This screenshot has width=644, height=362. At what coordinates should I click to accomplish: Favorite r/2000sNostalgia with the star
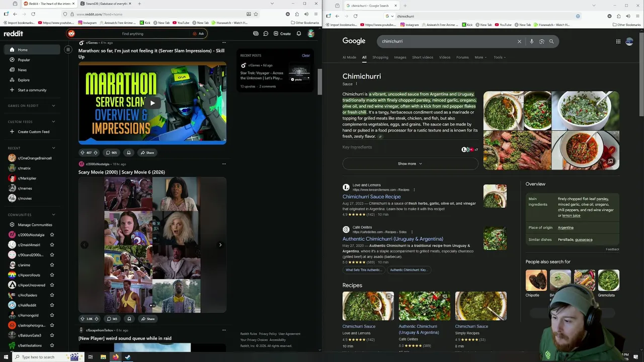[52, 235]
